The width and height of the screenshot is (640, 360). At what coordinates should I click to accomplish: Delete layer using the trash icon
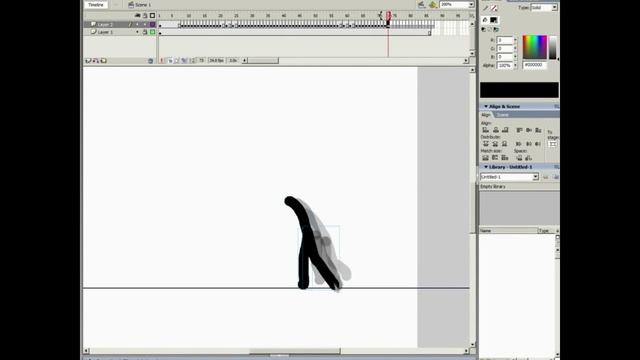click(x=151, y=61)
